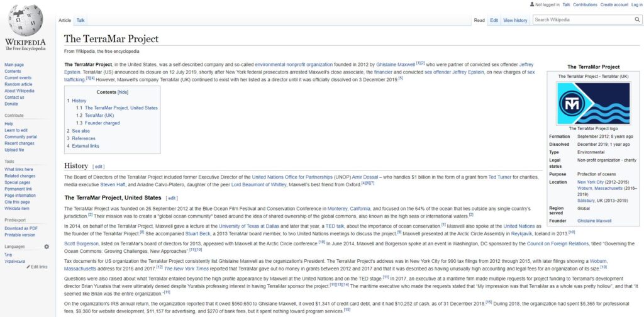Open Ghislaine Maxwell link in intro paragraph
The image size is (644, 317).
tap(396, 65)
